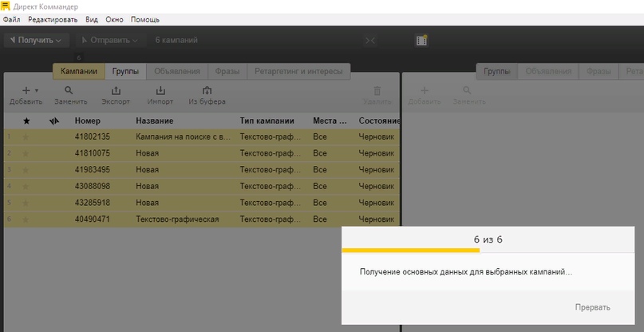Expand the Добавить dropdown arrow in campaigns panel
The image size is (644, 332).
coord(36,90)
